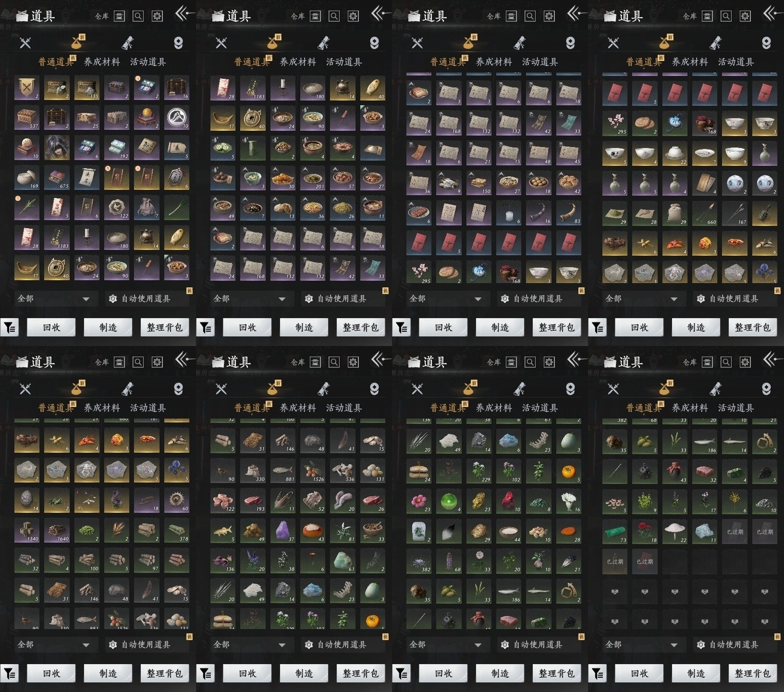The width and height of the screenshot is (784, 692).
Task: Select gem category icon in bottom-row first panel
Action: point(178,389)
